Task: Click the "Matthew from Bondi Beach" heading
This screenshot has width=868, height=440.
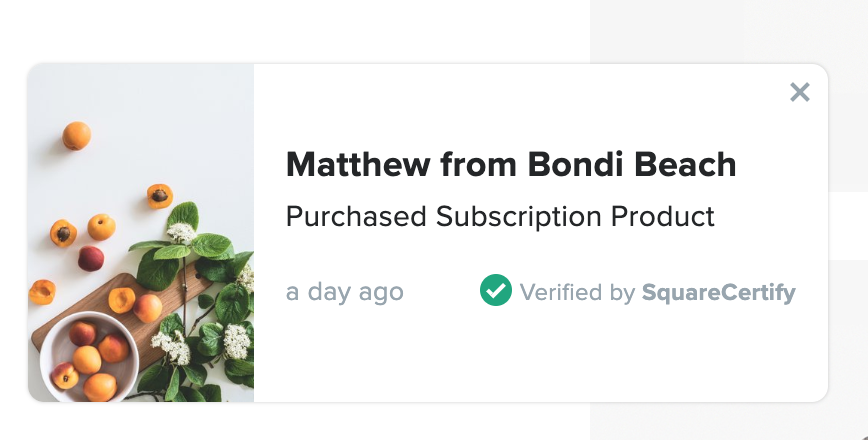Action: 511,165
